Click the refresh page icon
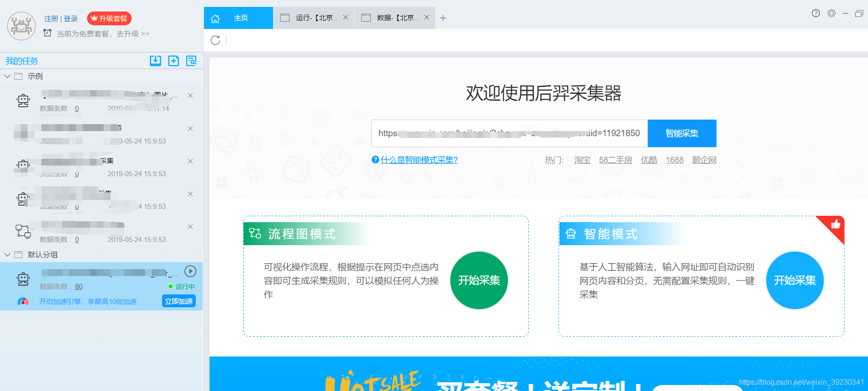Viewport: 868px width, 391px height. point(215,40)
